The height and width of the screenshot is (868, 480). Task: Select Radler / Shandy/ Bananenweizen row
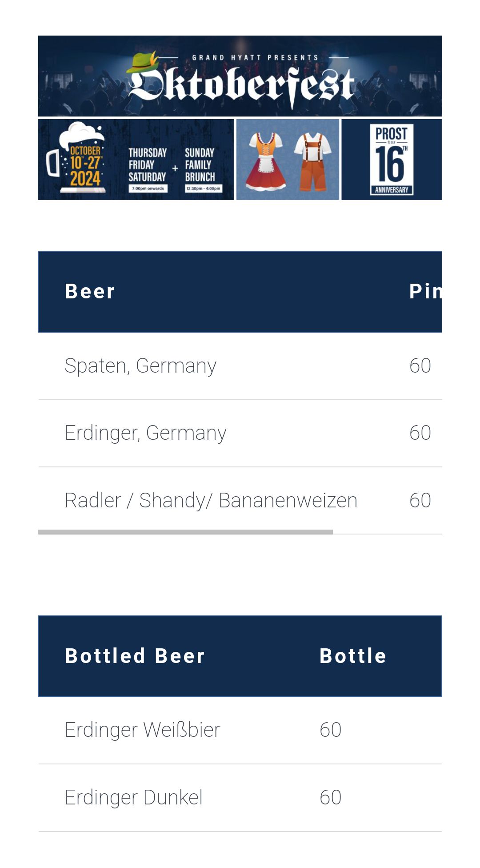(240, 501)
